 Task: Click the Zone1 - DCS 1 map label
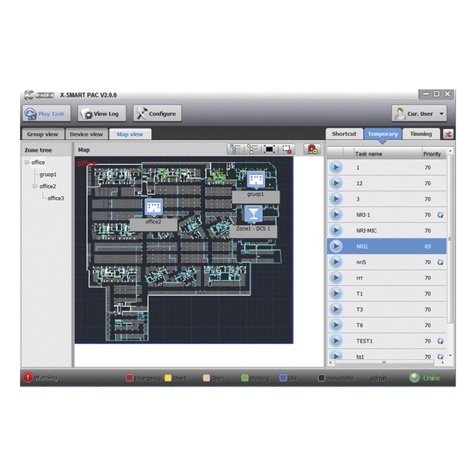coord(253,231)
